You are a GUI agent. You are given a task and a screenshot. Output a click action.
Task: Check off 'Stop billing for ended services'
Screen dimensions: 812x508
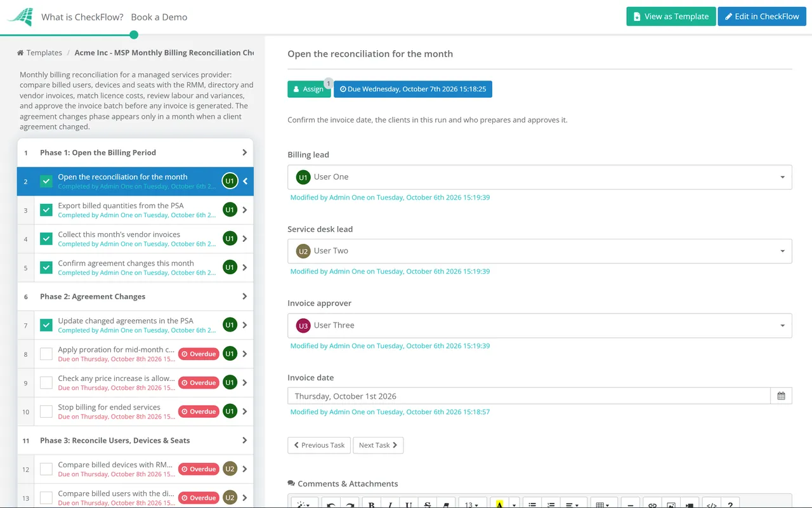coord(46,411)
